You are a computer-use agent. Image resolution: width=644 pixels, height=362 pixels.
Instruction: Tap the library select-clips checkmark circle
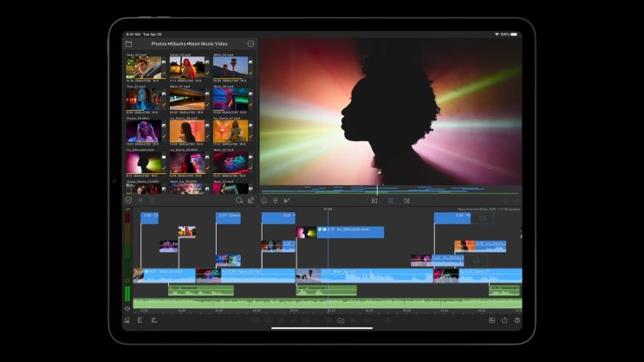(128, 200)
